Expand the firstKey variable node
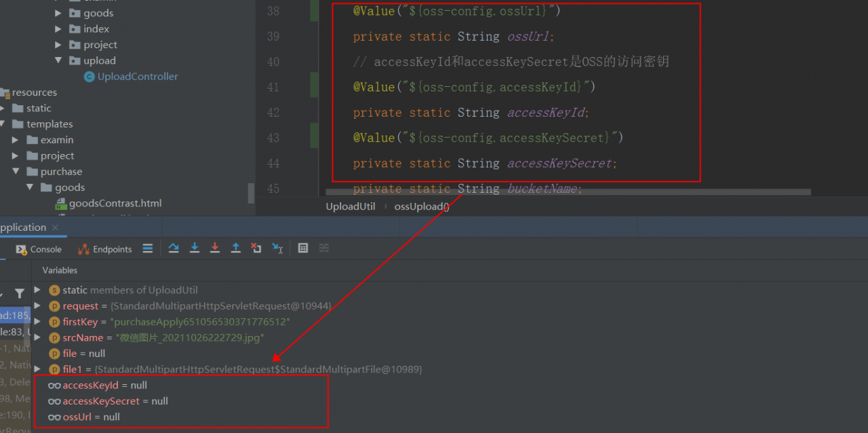868x433 pixels. point(38,322)
